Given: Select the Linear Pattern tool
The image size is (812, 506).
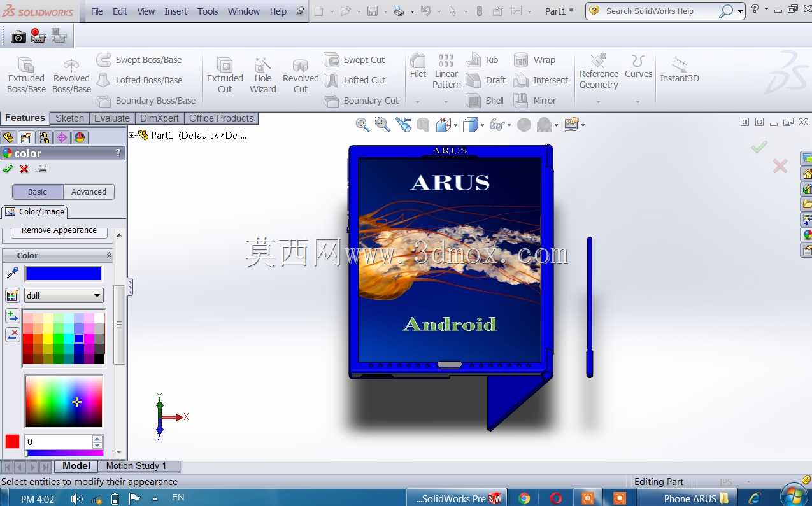Looking at the screenshot, I should point(446,71).
